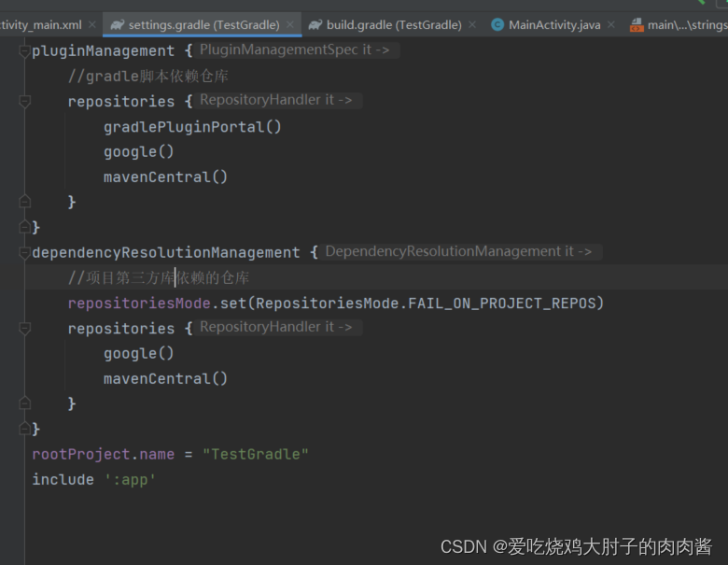
Task: Click fold end marker of second repositories block
Action: point(24,403)
